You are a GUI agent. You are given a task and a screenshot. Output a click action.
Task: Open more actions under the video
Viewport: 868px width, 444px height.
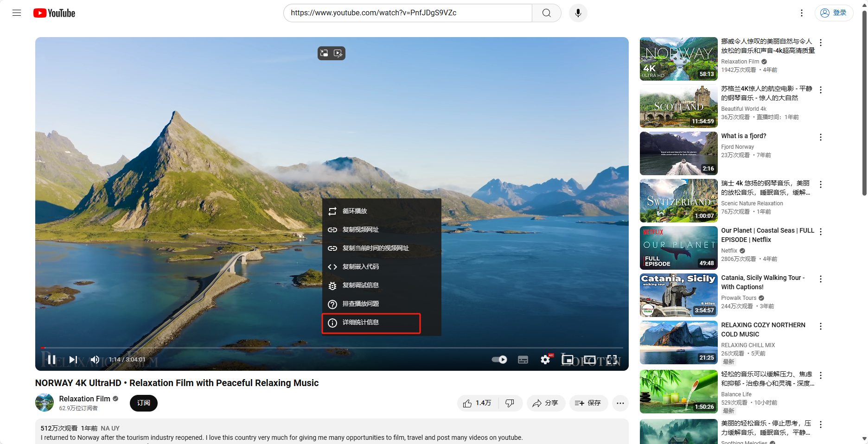pos(620,403)
